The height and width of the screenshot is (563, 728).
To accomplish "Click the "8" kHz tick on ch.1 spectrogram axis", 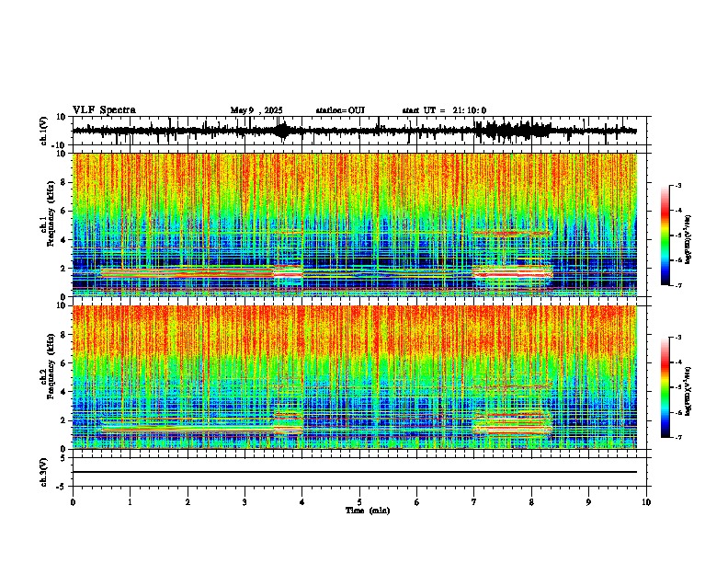I will coord(65,182).
